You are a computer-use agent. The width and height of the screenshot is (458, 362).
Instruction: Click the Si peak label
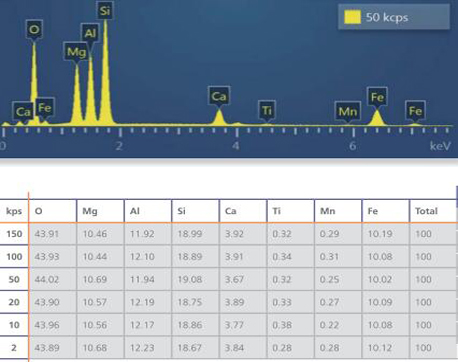105,11
